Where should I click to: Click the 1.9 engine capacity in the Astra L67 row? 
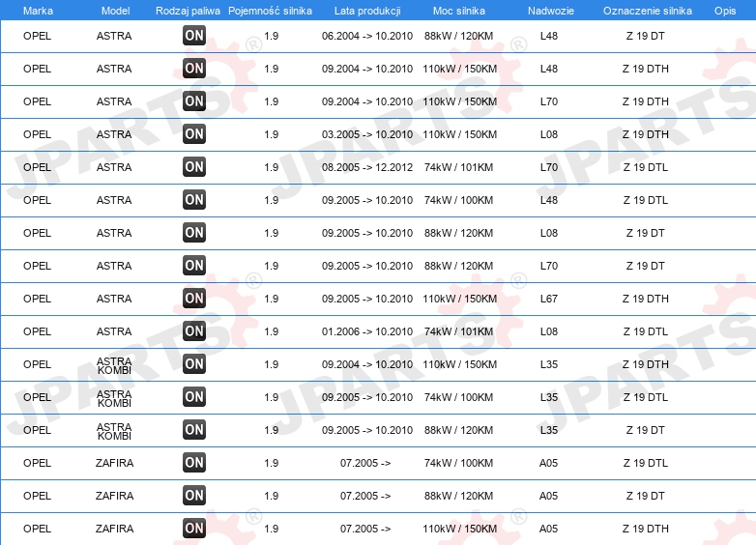click(x=272, y=299)
